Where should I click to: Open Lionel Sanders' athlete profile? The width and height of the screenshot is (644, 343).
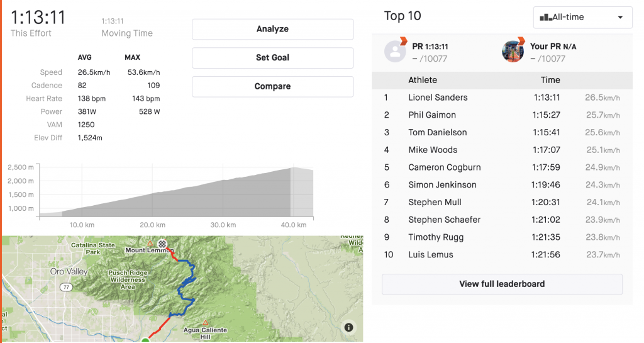tap(438, 98)
